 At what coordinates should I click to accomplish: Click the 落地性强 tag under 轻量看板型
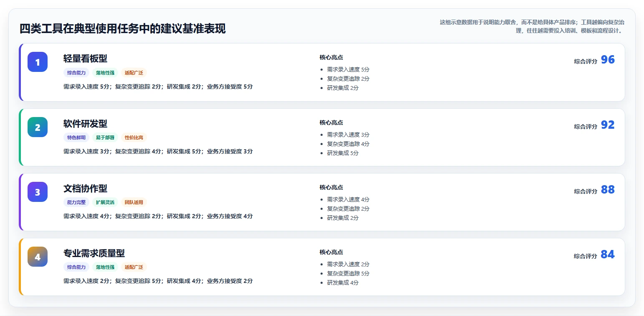[x=105, y=73]
